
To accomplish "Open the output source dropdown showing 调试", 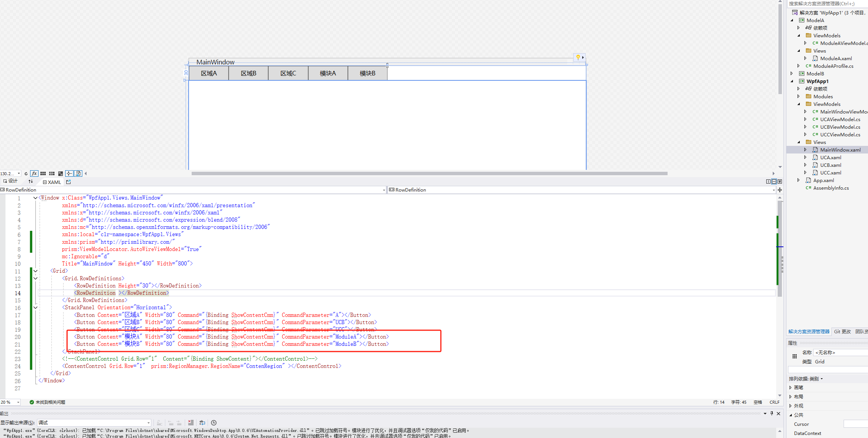I will (x=94, y=423).
